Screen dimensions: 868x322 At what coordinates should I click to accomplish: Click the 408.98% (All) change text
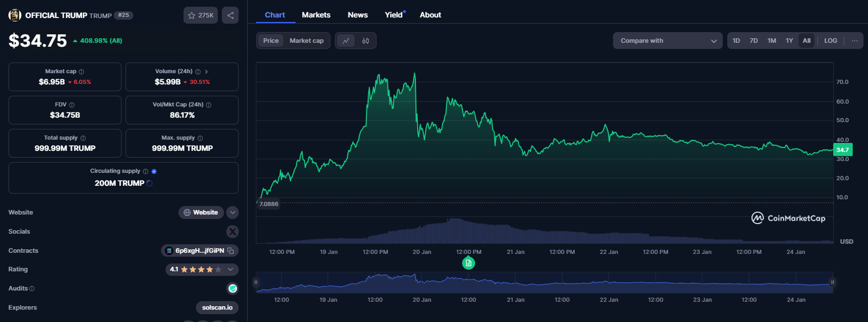101,41
